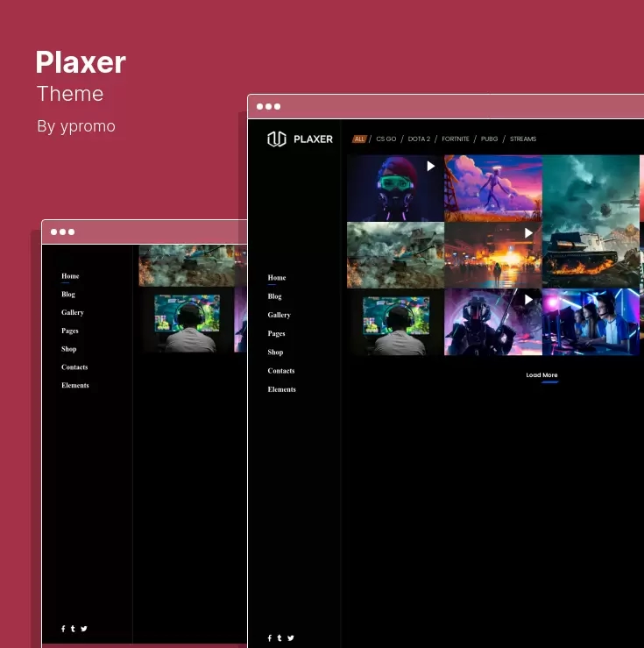Filter gallery by CS GO

[386, 139]
